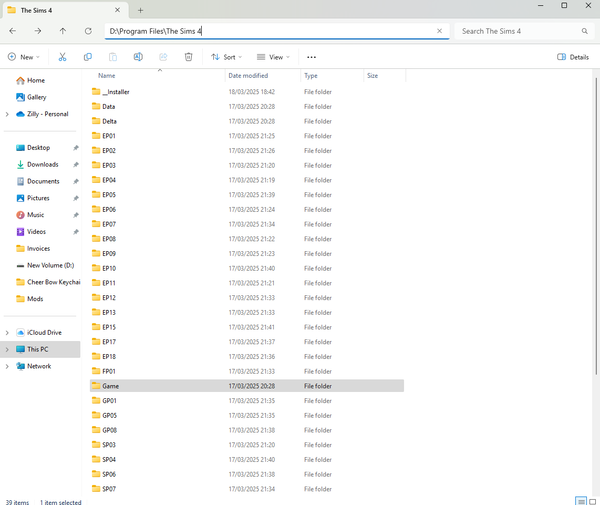The width and height of the screenshot is (600, 505).
Task: Click the search magnifier icon
Action: click(x=585, y=31)
